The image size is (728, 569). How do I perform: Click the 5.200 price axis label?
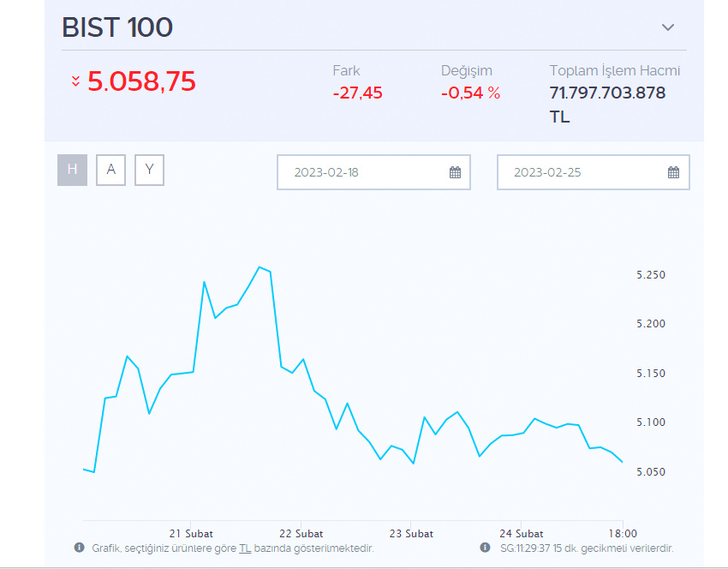(x=651, y=324)
